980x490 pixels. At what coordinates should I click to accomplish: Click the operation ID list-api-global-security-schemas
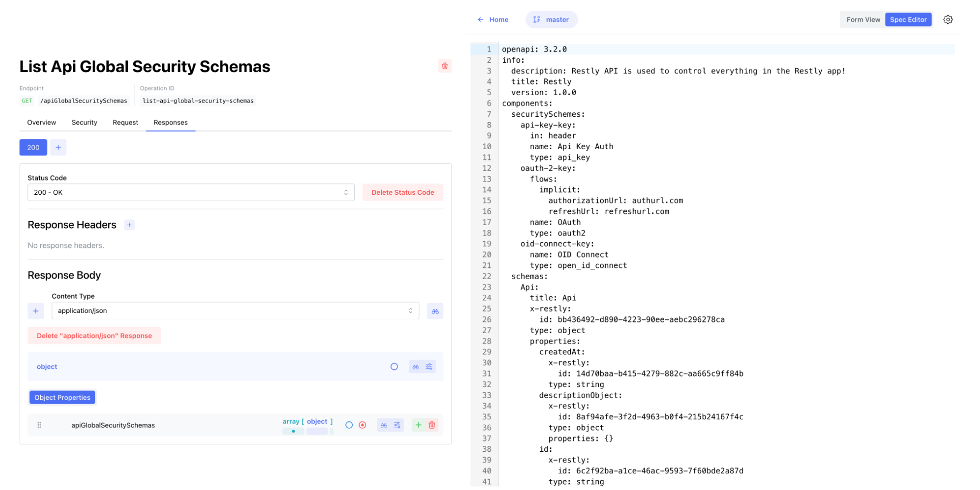point(198,101)
